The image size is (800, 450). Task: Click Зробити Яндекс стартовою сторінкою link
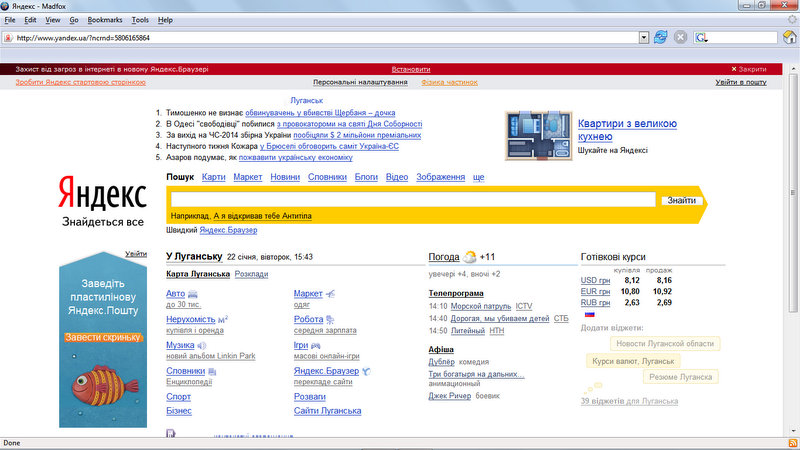[80, 82]
